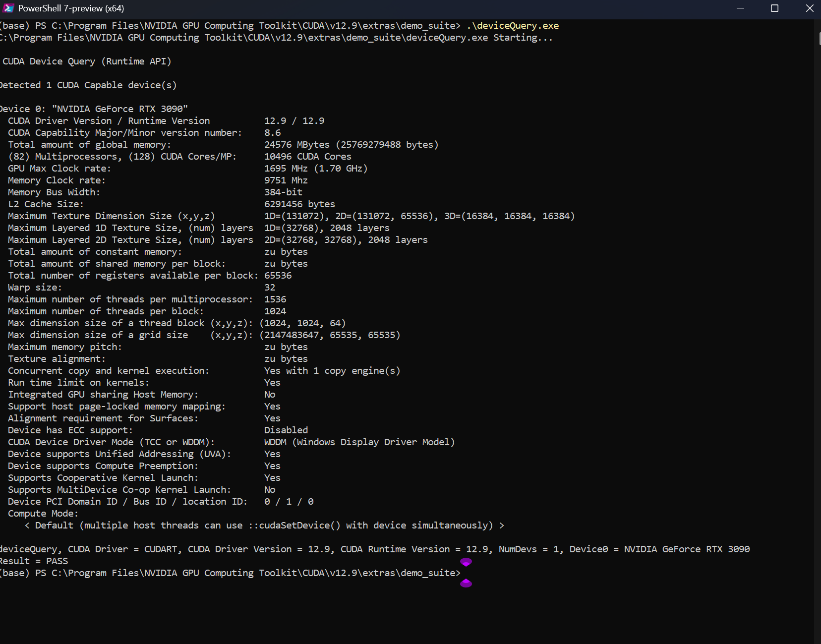821x644 pixels.
Task: Click the '384-bit' bus width value
Action: click(x=283, y=192)
